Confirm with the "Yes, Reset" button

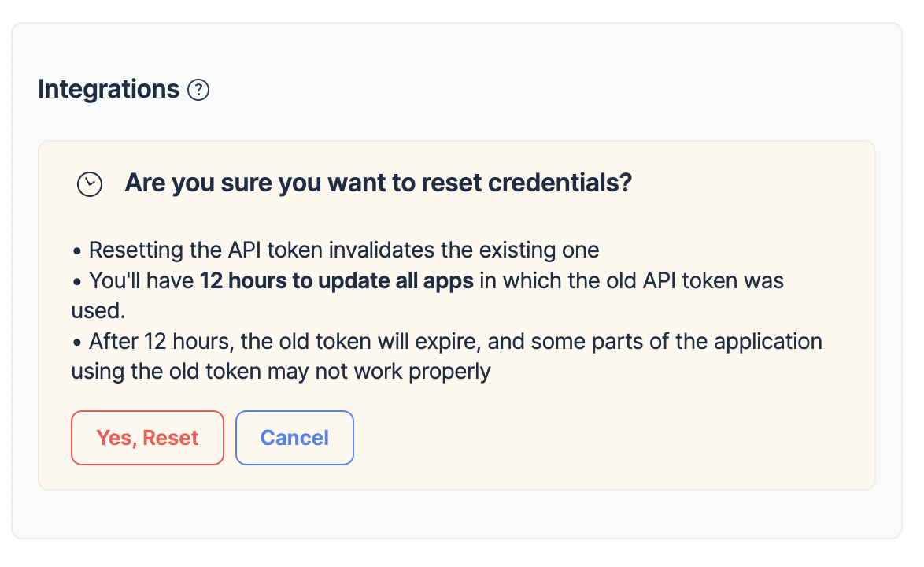(147, 438)
